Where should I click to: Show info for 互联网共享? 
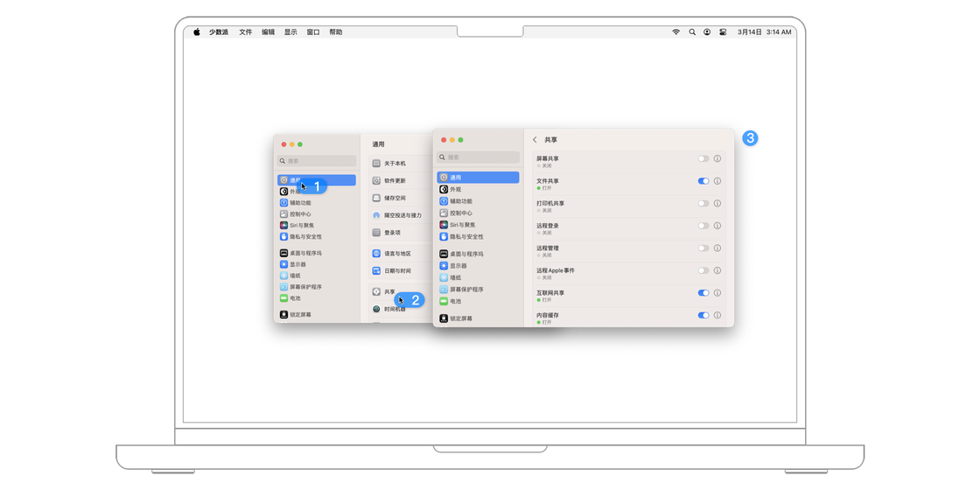click(x=717, y=292)
